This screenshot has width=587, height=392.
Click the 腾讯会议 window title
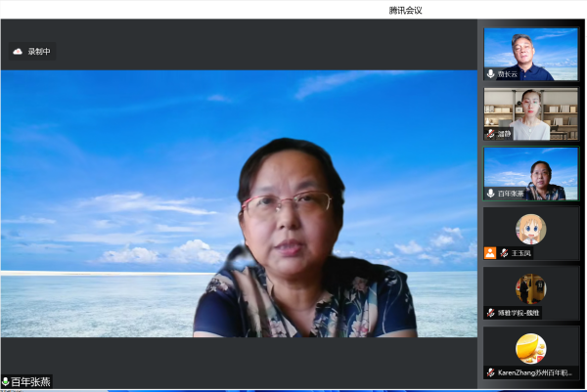(x=405, y=10)
